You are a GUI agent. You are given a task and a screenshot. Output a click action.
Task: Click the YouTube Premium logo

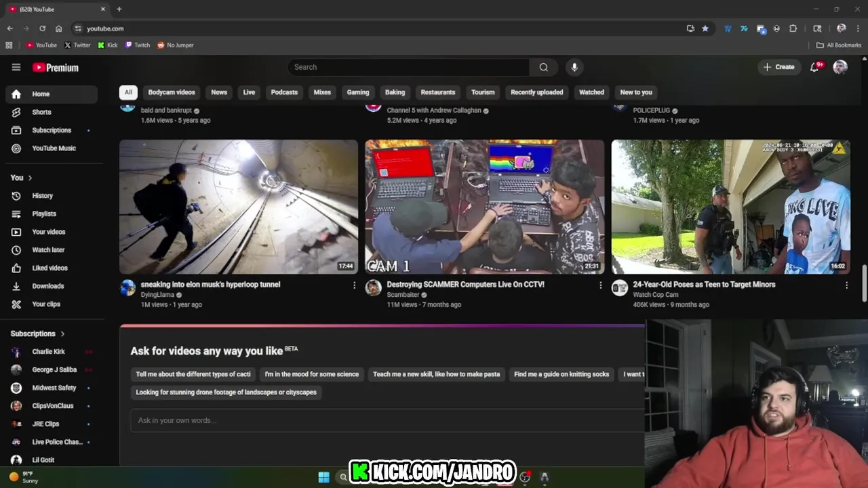pos(56,68)
